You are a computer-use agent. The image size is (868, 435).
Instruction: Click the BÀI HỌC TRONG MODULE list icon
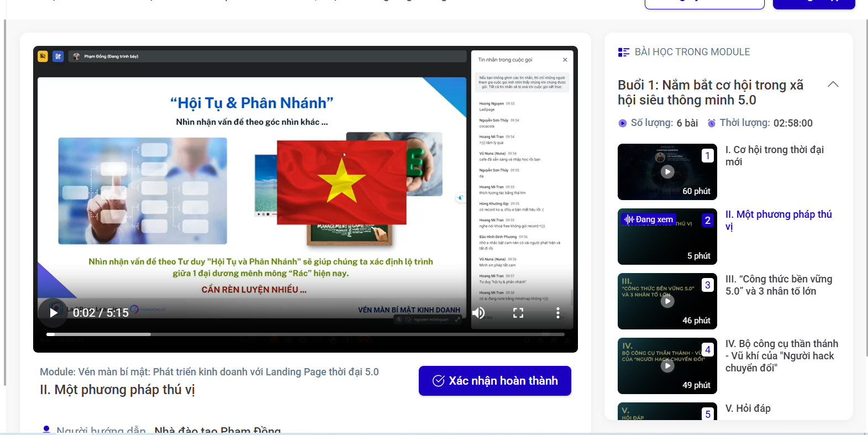[x=624, y=52]
